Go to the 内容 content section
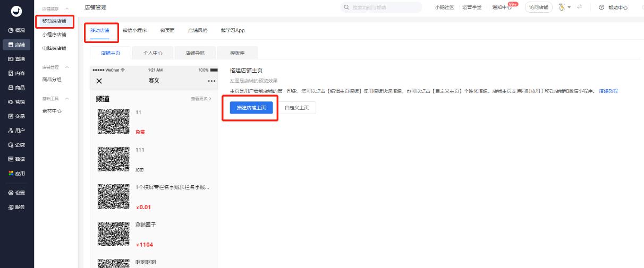Image resolution: width=644 pixels, height=268 pixels. point(16,73)
